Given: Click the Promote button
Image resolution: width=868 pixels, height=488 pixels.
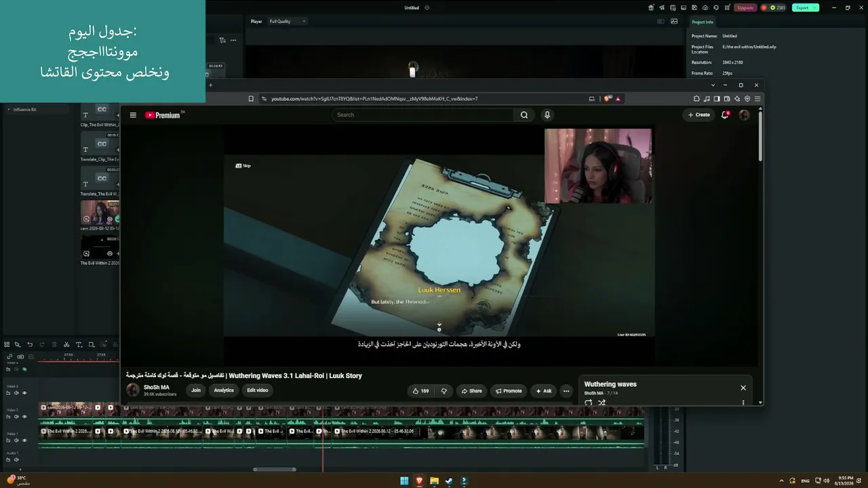Looking at the screenshot, I should tap(509, 391).
